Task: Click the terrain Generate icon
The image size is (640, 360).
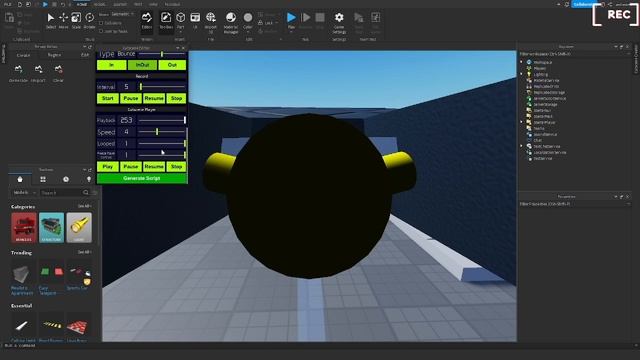Action: click(x=18, y=69)
